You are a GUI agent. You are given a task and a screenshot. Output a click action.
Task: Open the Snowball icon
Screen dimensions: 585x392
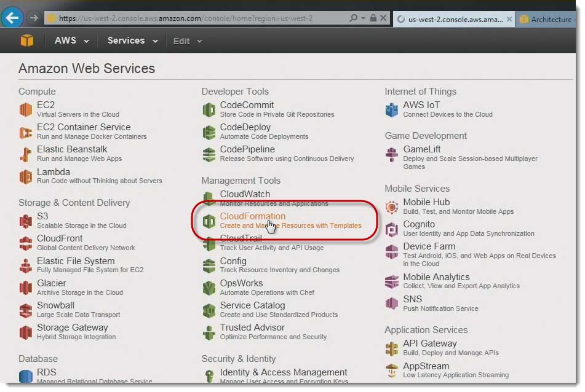tap(26, 310)
